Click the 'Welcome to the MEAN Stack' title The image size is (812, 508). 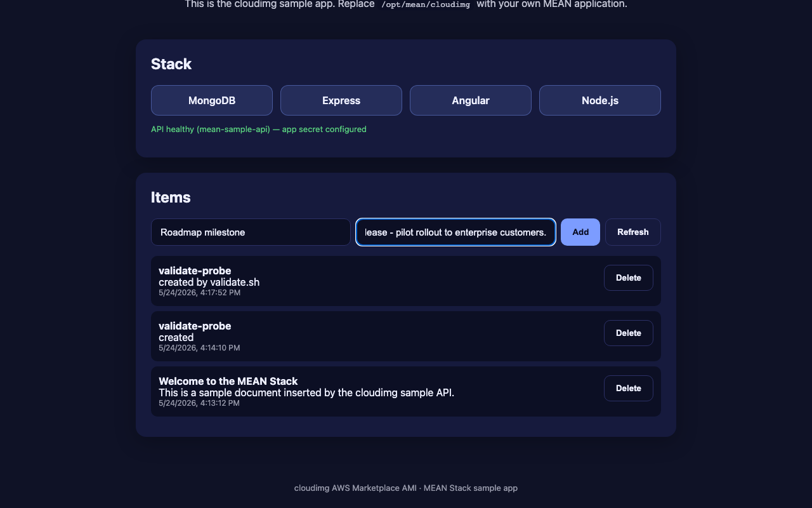pos(228,381)
